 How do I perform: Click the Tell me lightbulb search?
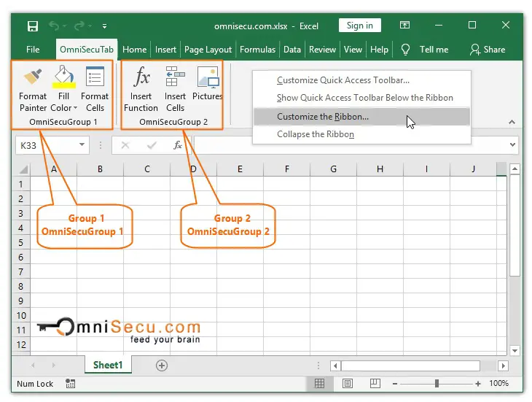pos(425,50)
